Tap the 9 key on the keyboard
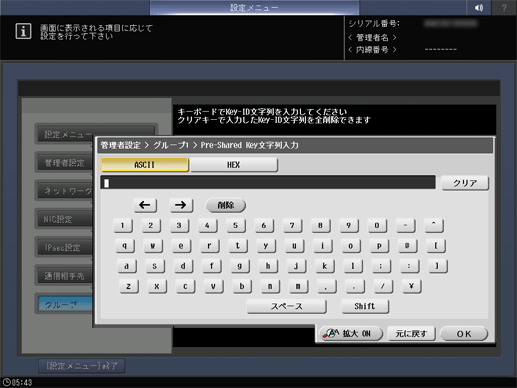The height and width of the screenshot is (388, 517). [x=349, y=226]
